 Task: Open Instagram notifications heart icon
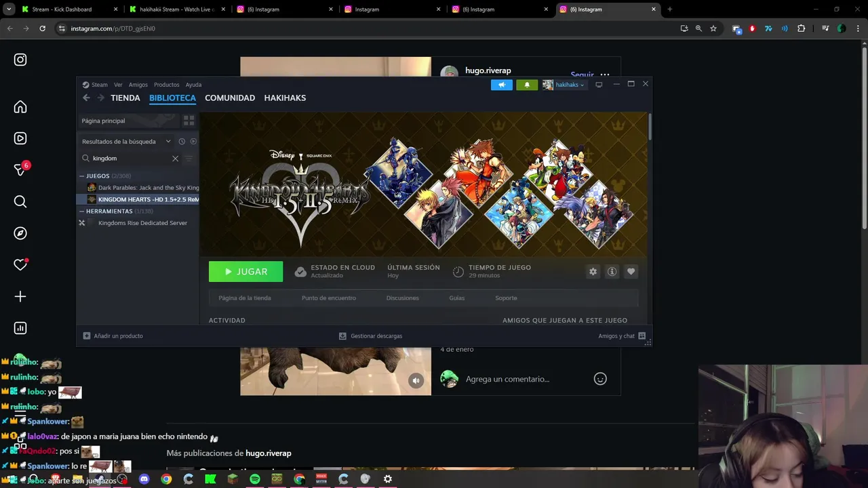pyautogui.click(x=20, y=265)
